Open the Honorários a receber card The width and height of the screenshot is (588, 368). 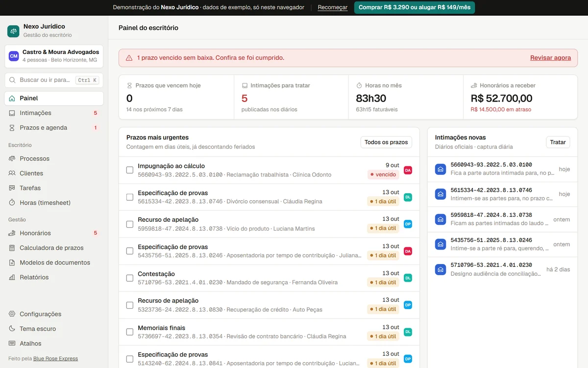point(520,97)
